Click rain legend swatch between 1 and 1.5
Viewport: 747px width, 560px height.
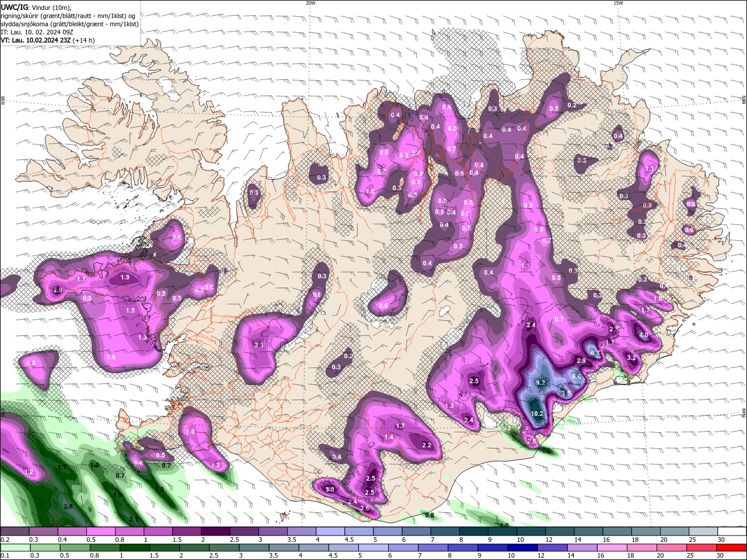click(134, 547)
